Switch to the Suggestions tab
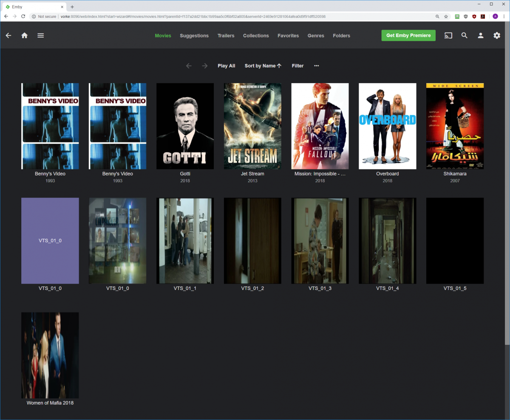 pyautogui.click(x=194, y=36)
